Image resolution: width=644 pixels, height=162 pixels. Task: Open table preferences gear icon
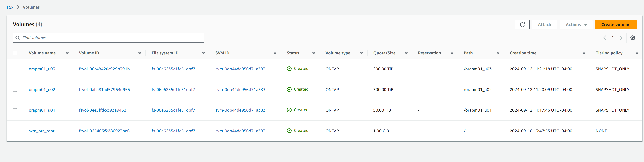[x=633, y=38]
